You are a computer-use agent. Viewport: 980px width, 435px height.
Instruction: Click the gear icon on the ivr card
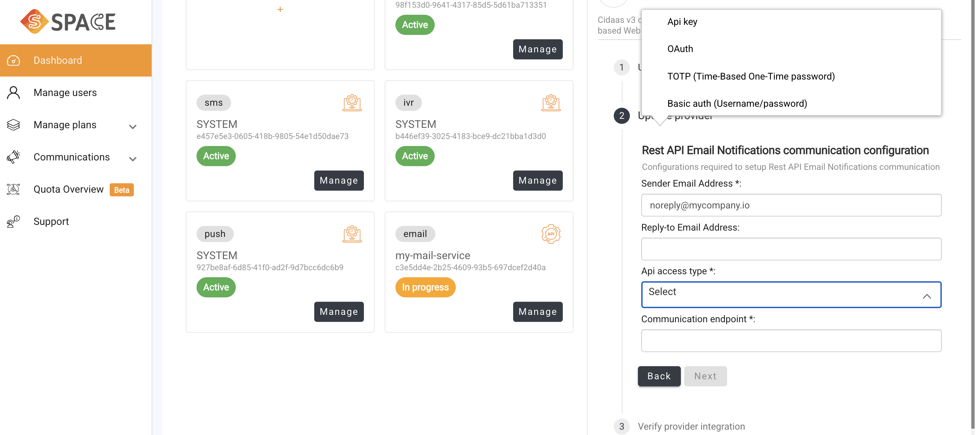[551, 102]
